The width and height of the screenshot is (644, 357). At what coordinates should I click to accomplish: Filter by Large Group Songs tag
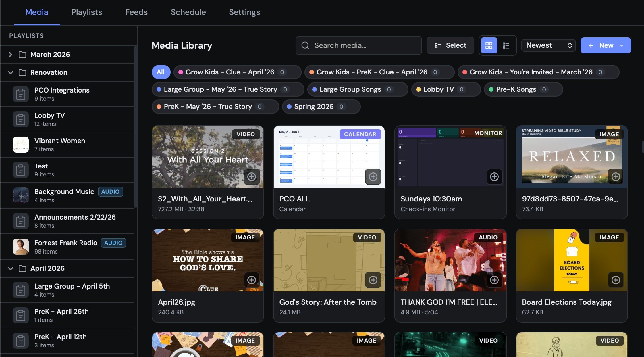[x=358, y=89]
